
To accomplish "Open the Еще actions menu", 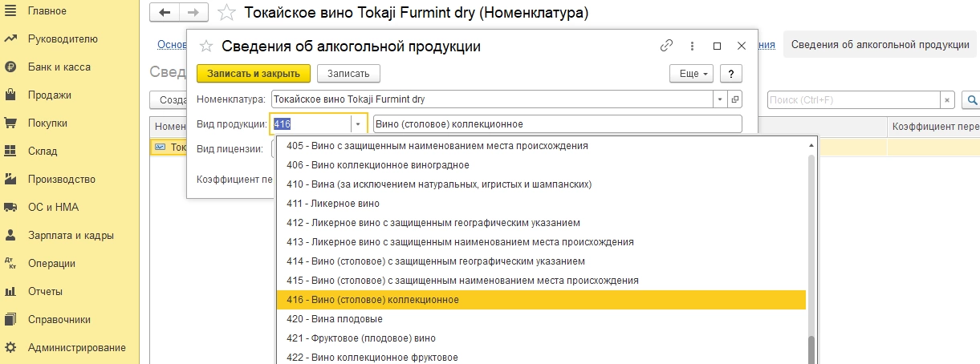I will click(691, 73).
